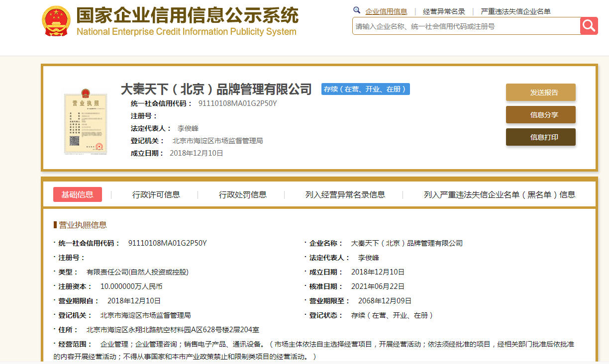Click the company title 大秦天下（北京）品牌管理有限公司
Screen dimensions: 609x364
pyautogui.click(x=216, y=89)
